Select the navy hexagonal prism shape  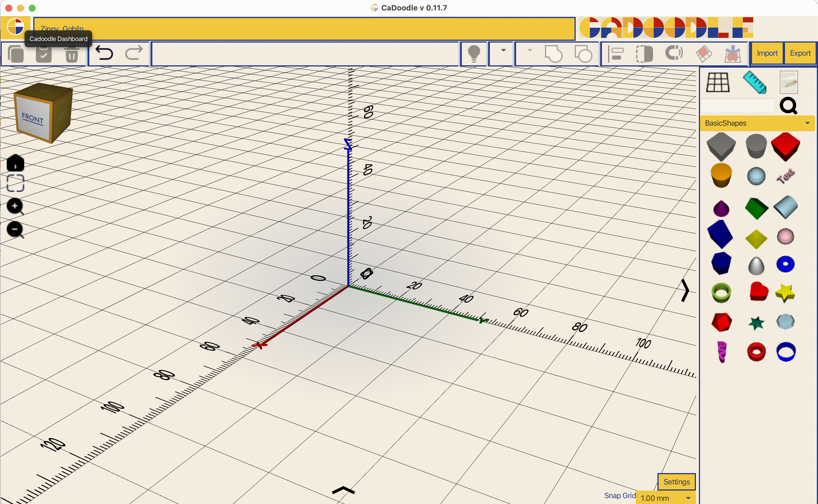[721, 263]
